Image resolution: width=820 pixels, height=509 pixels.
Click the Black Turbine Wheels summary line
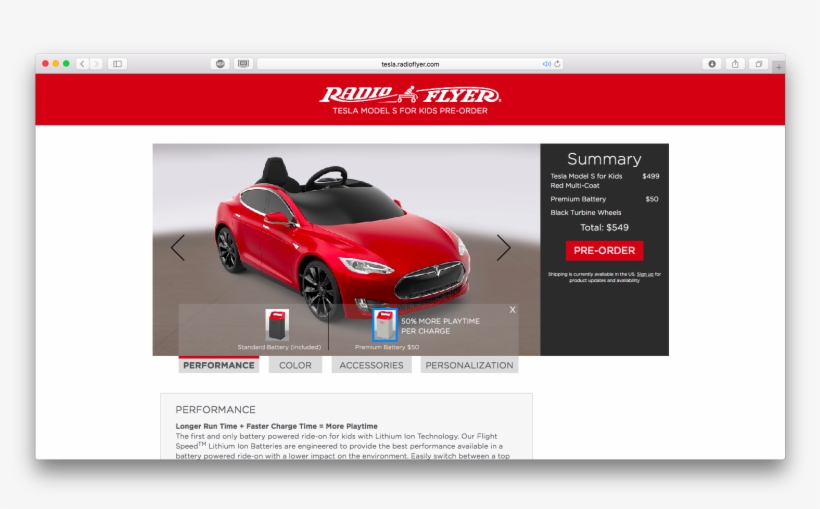tap(586, 213)
